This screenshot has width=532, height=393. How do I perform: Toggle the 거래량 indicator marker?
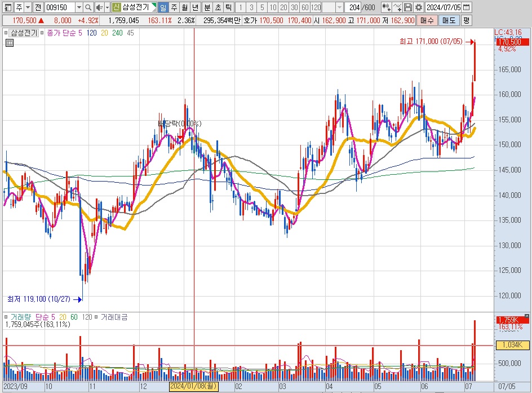pos(6,317)
